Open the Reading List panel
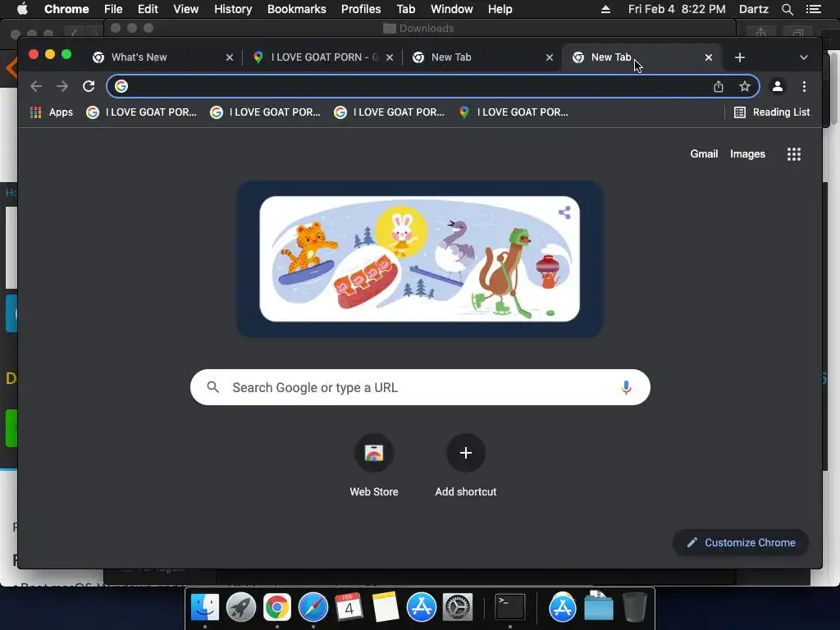 [772, 112]
